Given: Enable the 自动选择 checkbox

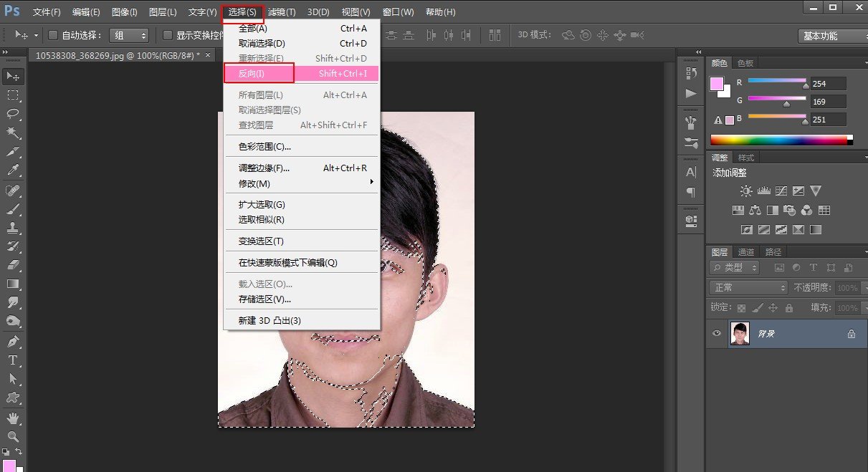Looking at the screenshot, I should pos(53,35).
